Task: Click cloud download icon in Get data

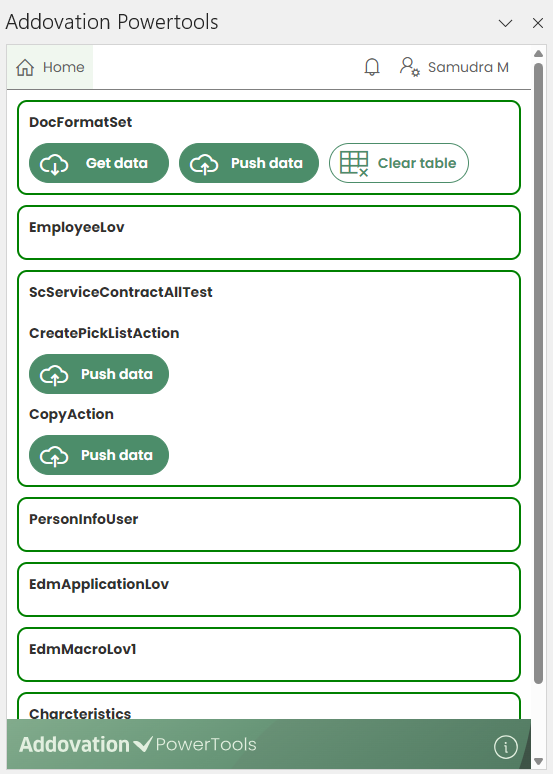Action: click(x=54, y=164)
